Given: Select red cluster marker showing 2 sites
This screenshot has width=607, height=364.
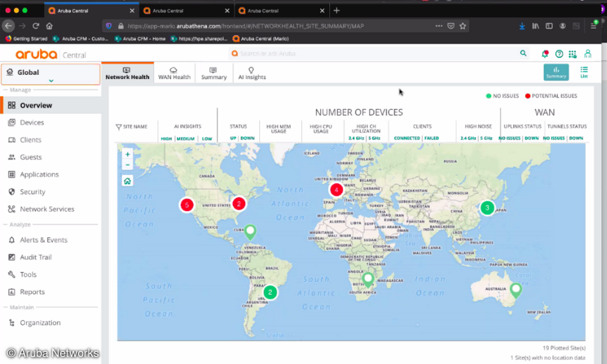Looking at the screenshot, I should [x=239, y=203].
